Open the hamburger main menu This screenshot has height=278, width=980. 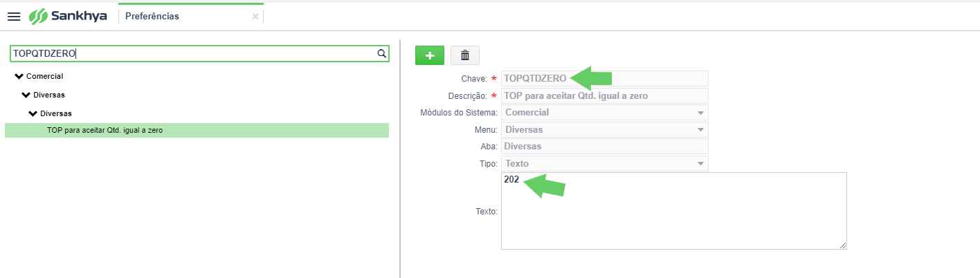[x=14, y=17]
